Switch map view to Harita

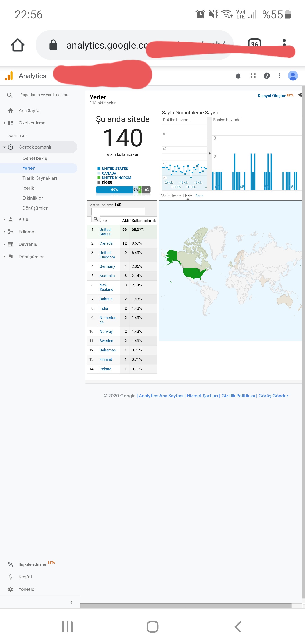[x=188, y=196]
